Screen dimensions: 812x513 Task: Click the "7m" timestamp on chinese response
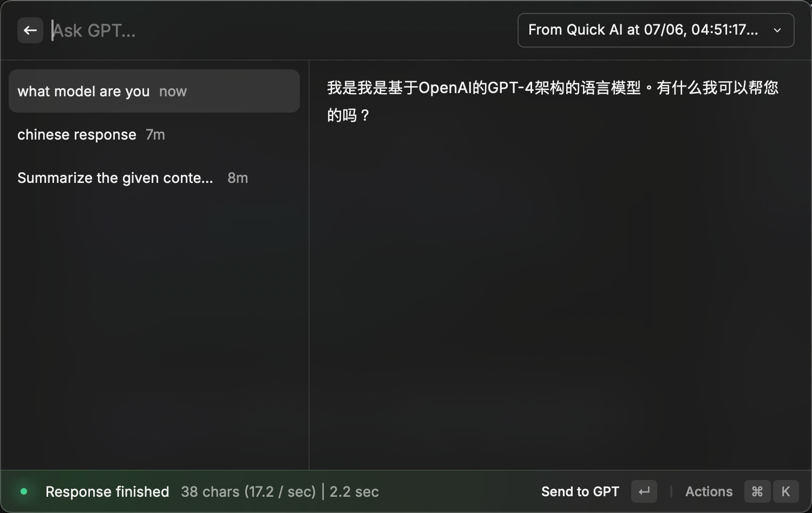[155, 134]
